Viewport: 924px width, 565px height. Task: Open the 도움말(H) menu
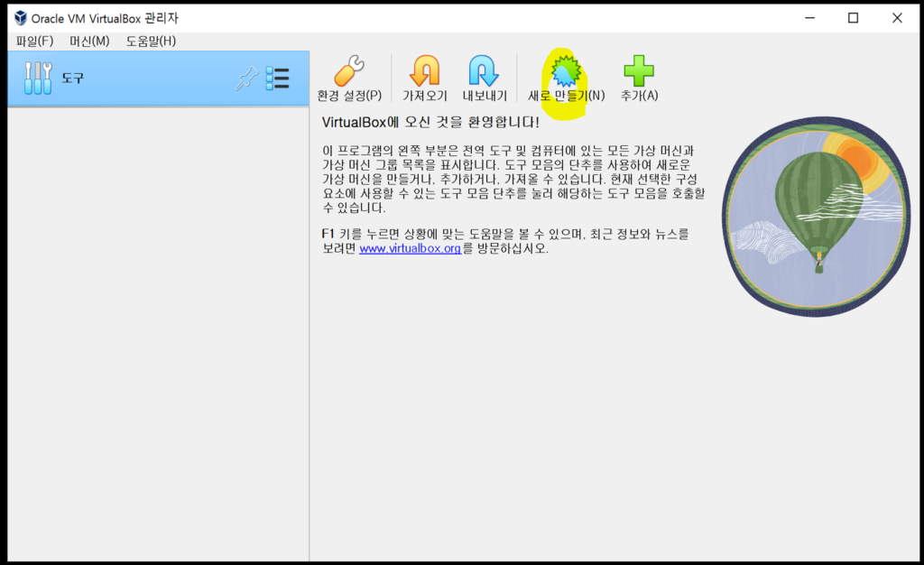point(151,42)
